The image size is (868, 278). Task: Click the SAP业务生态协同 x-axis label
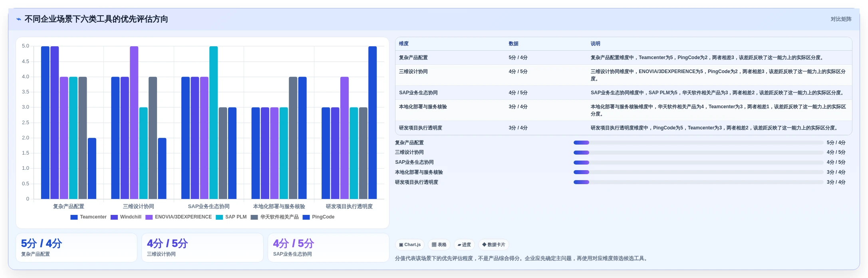click(x=209, y=207)
